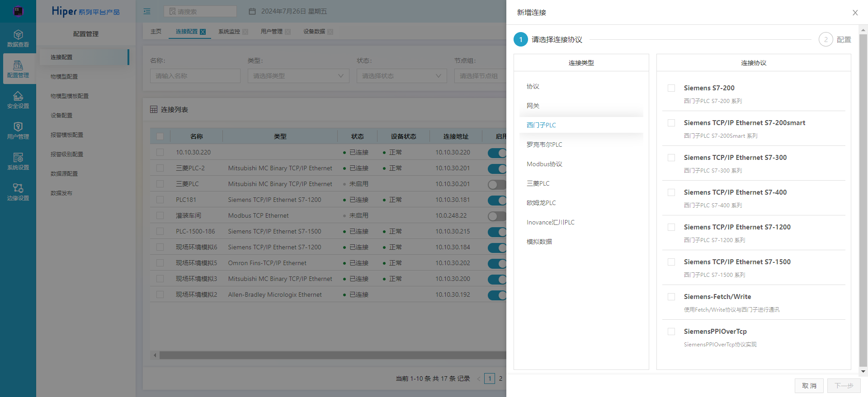Screen dimensions: 868x397
Task: Close the 连接配置 tab with its X
Action: [x=203, y=32]
